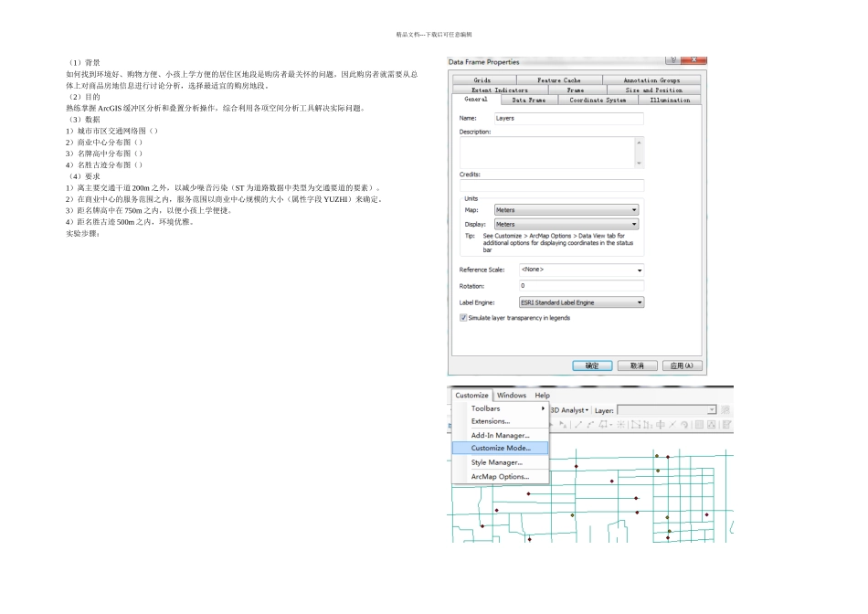Open the Coordinate System tab
The image size is (868, 614).
[598, 101]
